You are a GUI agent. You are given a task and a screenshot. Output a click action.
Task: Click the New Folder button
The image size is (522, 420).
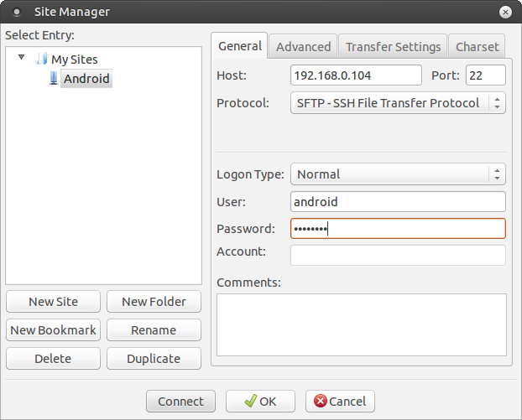tap(154, 302)
